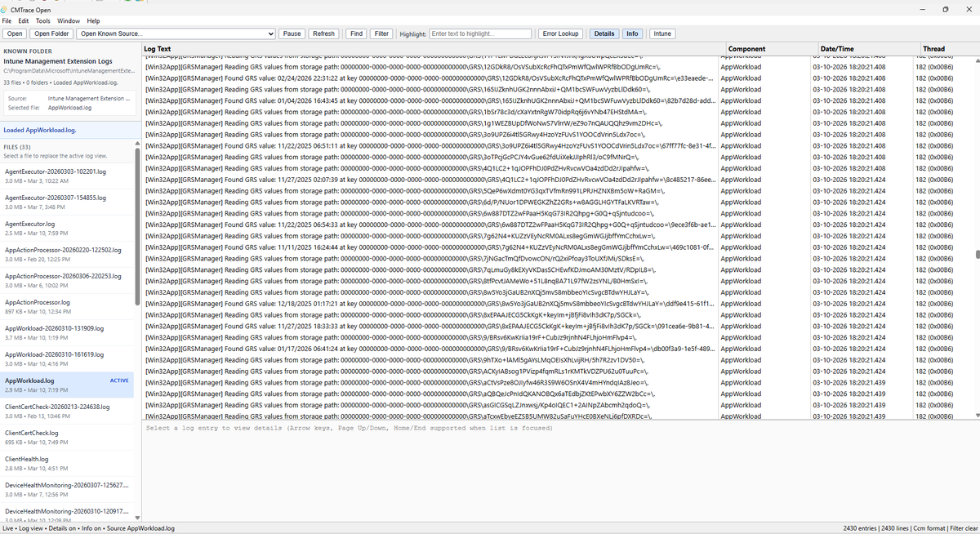Click the log entry details pane
This screenshot has width=980, height=534.
point(561,471)
